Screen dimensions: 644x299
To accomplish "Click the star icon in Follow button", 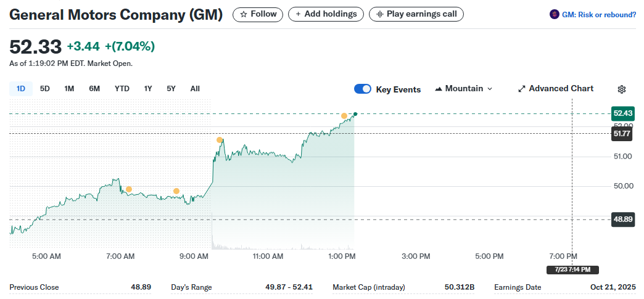I will [x=244, y=14].
